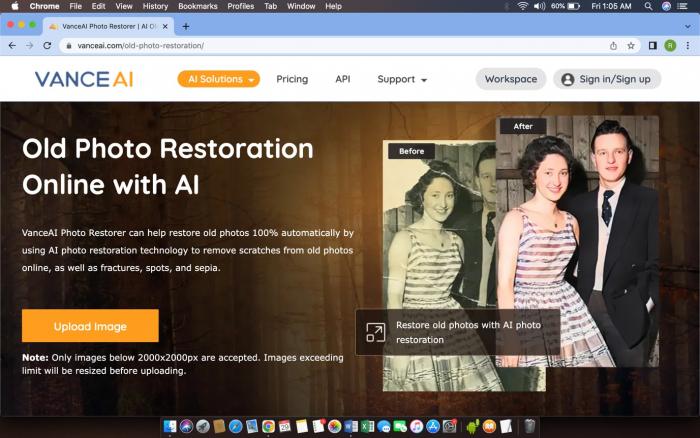Open Chrome side panel icon
700x438 pixels.
653,46
